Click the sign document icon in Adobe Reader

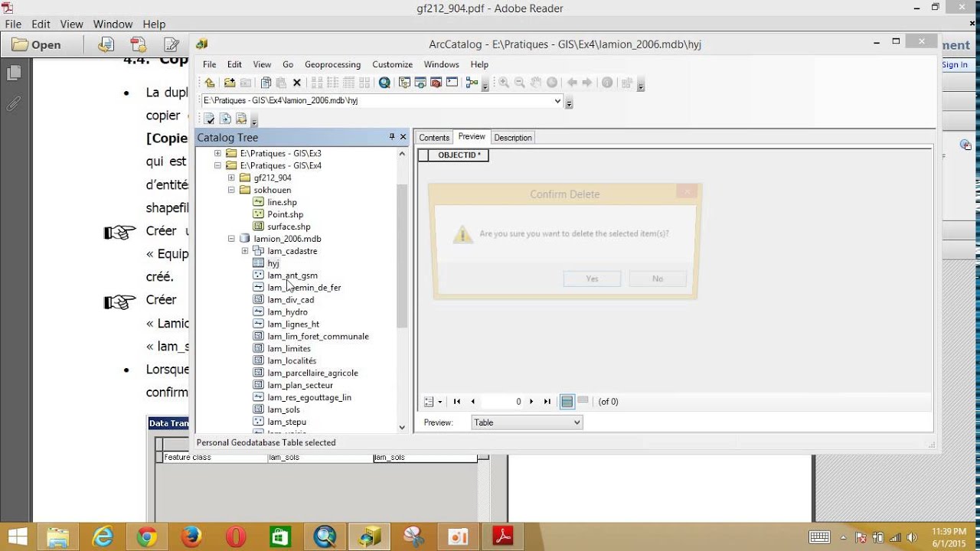(x=171, y=44)
